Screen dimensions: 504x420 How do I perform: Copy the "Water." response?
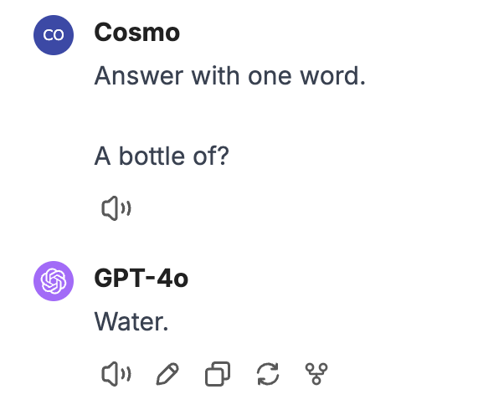click(x=217, y=374)
